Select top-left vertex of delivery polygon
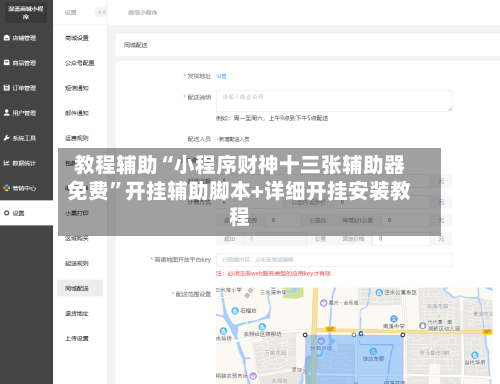Viewport: 500px width, 384px height. pos(305,335)
